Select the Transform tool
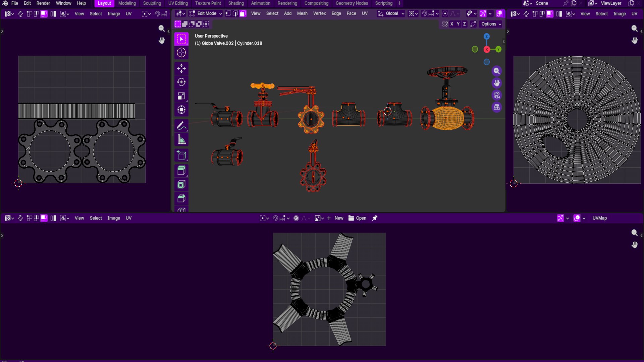The image size is (644, 362). [x=181, y=110]
